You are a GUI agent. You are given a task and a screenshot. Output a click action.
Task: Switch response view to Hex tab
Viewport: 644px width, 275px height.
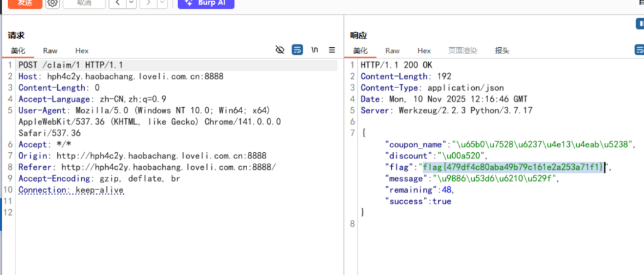tap(424, 50)
